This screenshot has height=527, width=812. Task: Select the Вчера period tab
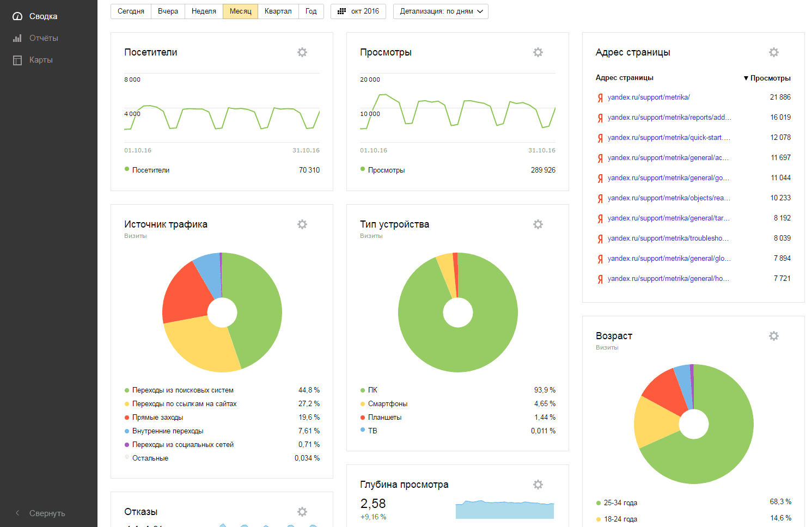pyautogui.click(x=168, y=11)
